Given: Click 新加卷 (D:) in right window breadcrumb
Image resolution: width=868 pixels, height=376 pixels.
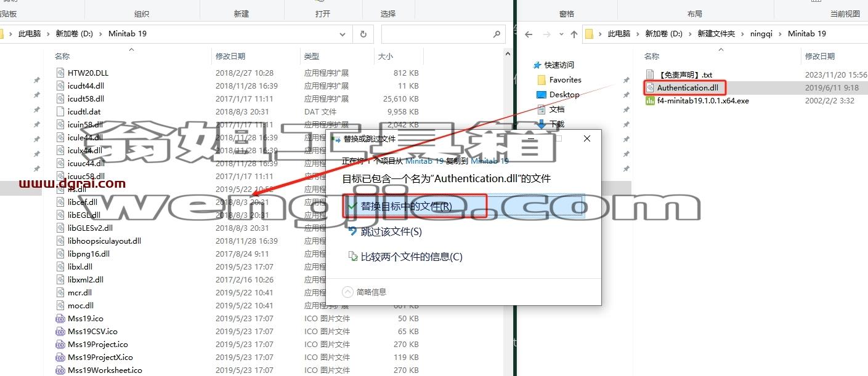Looking at the screenshot, I should [x=663, y=34].
